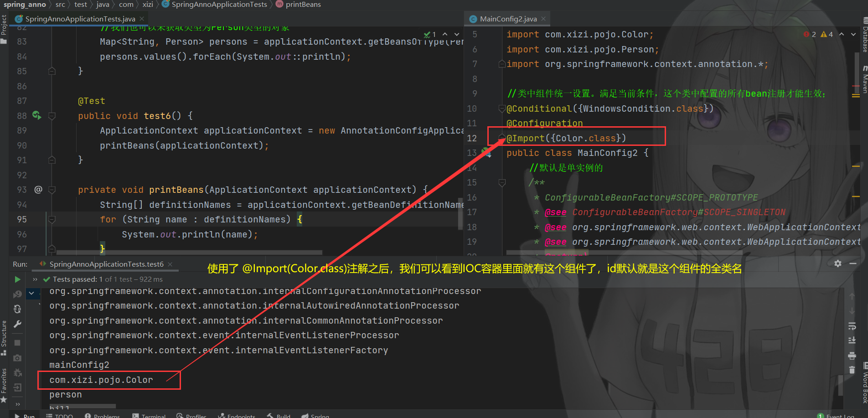Open the Favorites tool window
868x418 pixels.
pyautogui.click(x=4, y=385)
